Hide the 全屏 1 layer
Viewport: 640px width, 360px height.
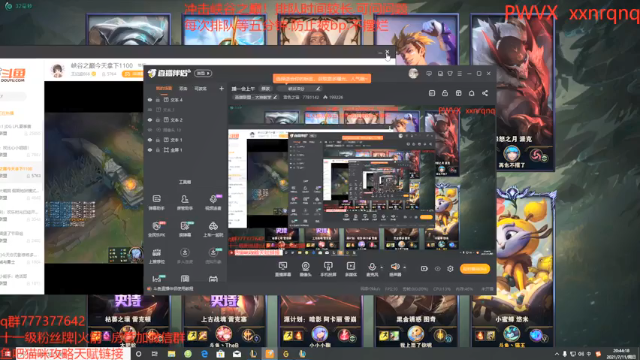(150, 150)
